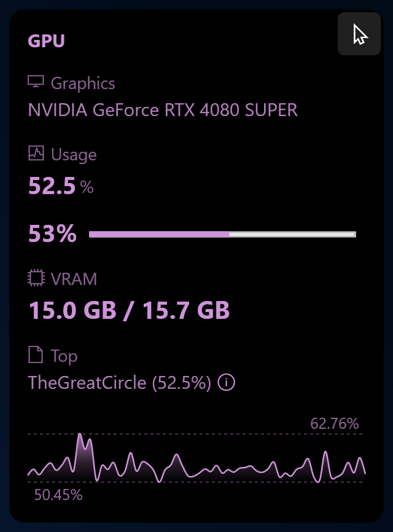Click the VRAM value 15.0 GB / 15.7 GB
Screen dimensions: 393x532
129,311
